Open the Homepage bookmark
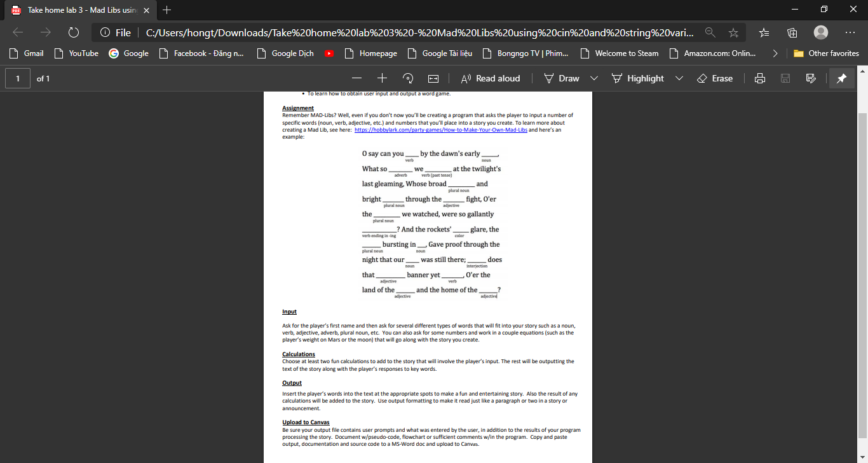The image size is (868, 463). click(370, 53)
